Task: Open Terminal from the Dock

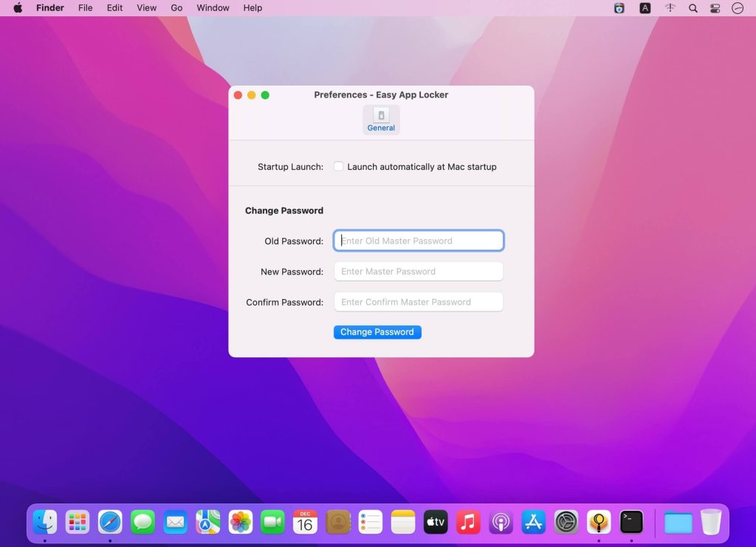Action: (630, 522)
